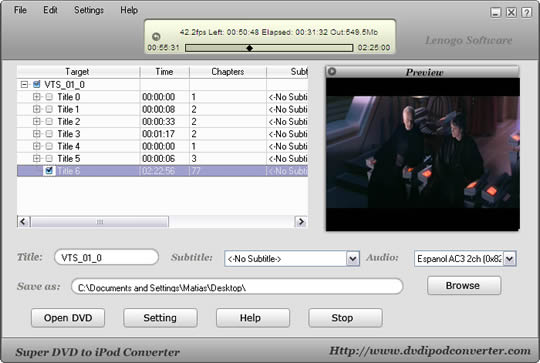Expand the Title 3 node
This screenshot has height=363, width=540.
pyautogui.click(x=37, y=134)
